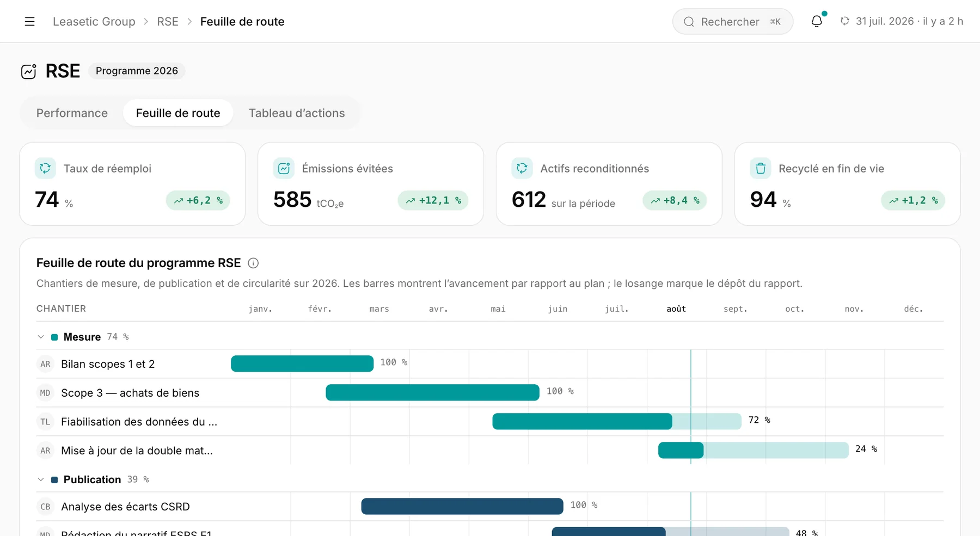
Task: Open the Tableau d'actions tab
Action: [297, 113]
